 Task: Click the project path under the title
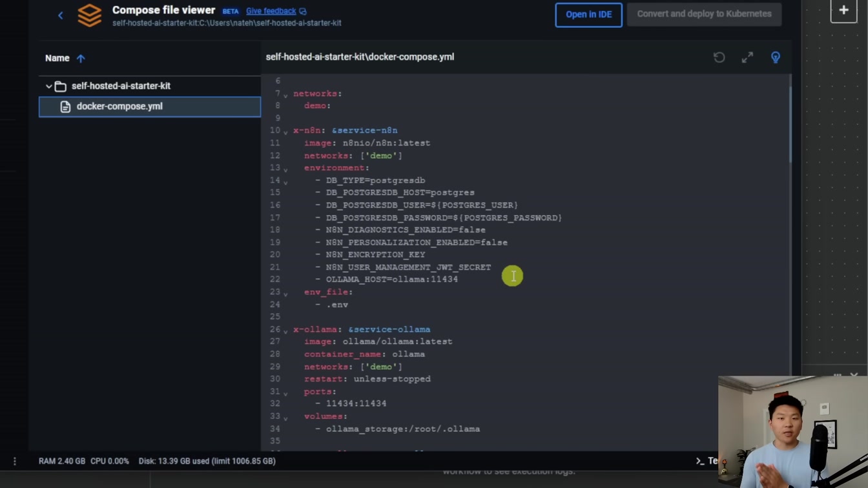(x=227, y=23)
